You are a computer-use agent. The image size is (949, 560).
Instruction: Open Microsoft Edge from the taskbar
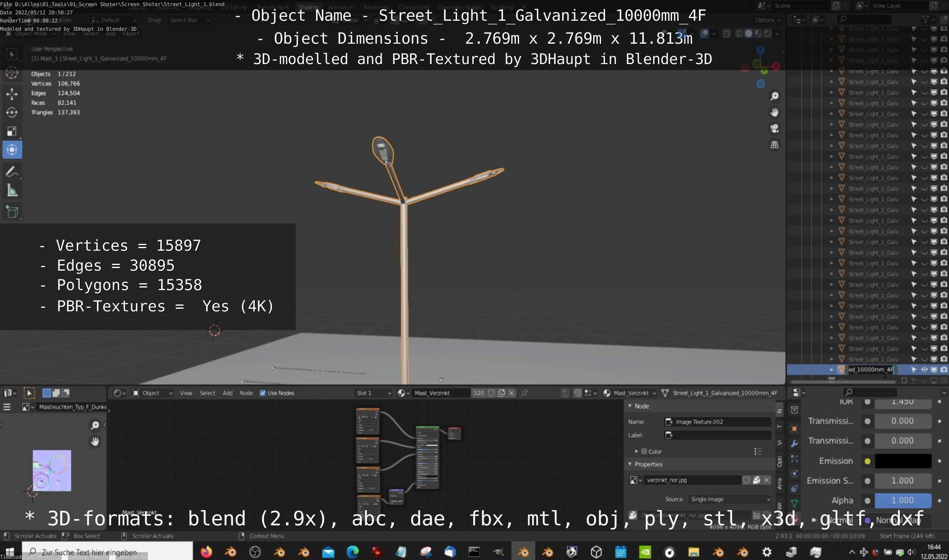coord(352,552)
